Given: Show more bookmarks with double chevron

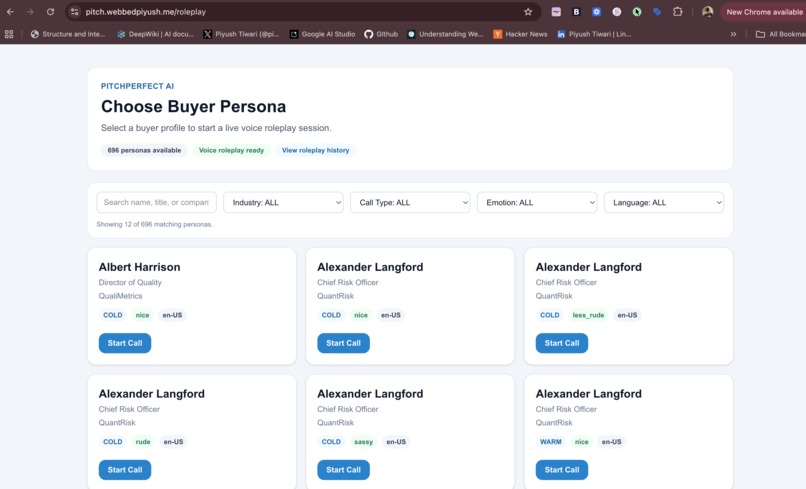Looking at the screenshot, I should point(734,34).
